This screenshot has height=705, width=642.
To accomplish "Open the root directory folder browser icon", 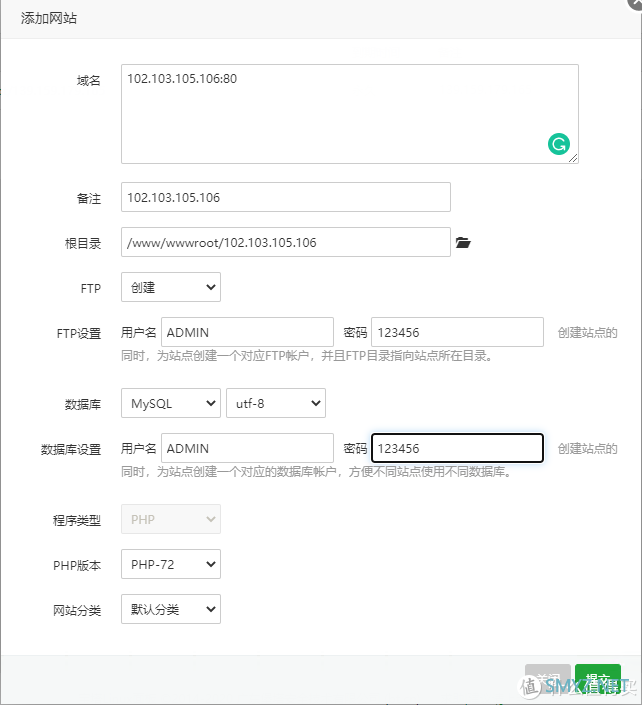I will pos(463,243).
